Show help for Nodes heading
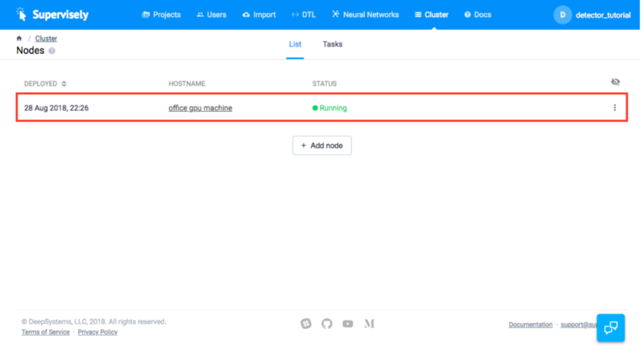 [52, 51]
